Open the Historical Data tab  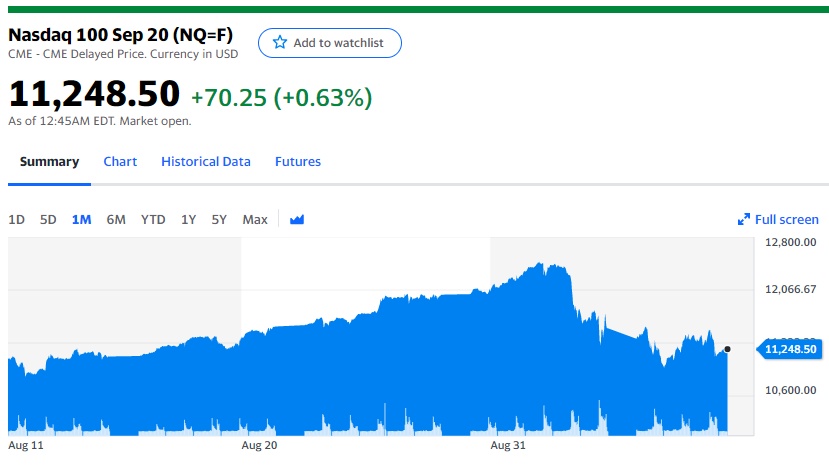(206, 162)
